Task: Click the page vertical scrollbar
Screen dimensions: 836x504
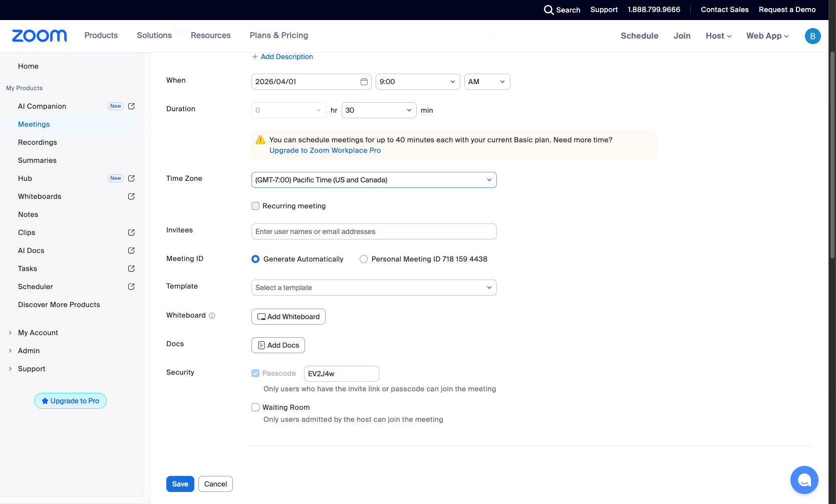Action: tap(832, 155)
